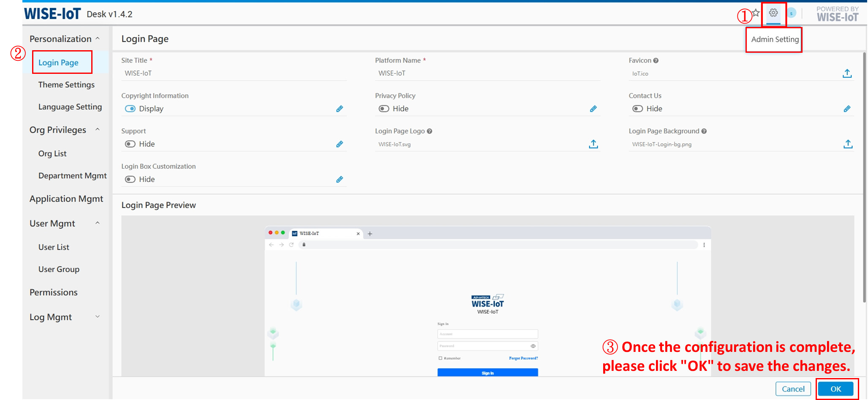Click the Personalization sidebar heading
Viewport: 868px width, 400px height.
(60, 39)
